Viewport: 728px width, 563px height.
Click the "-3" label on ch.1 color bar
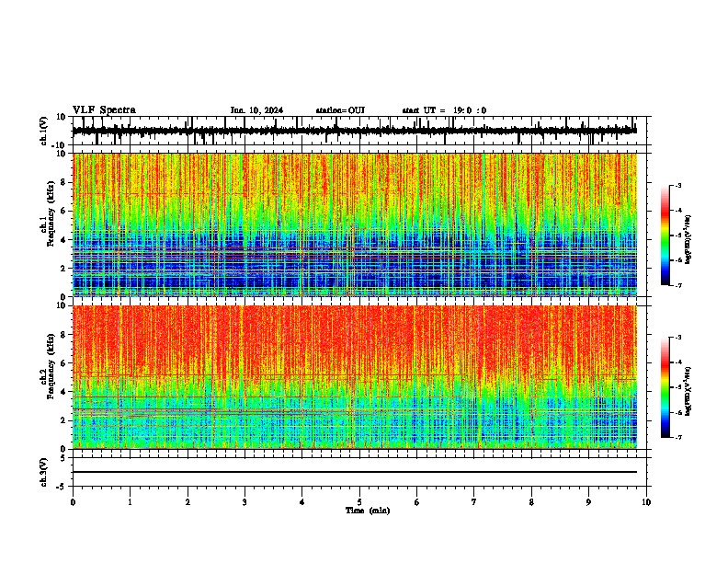click(678, 185)
